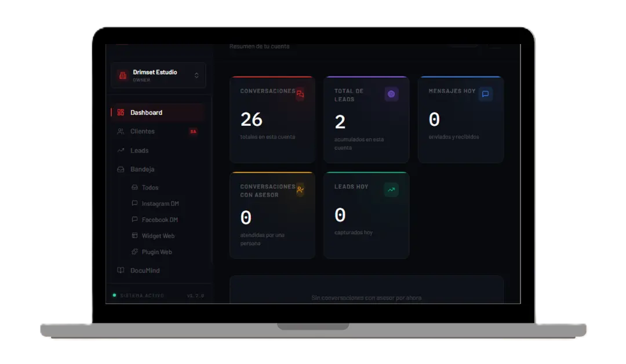Click the Dashboard grid icon

pos(121,112)
